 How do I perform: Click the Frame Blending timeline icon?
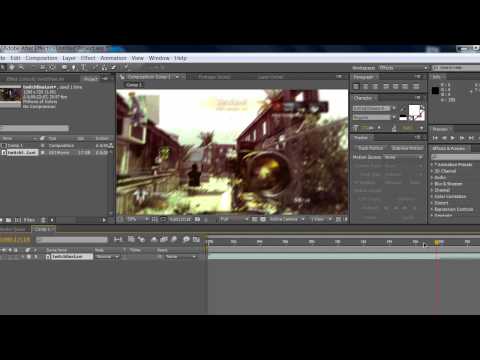pyautogui.click(x=164, y=239)
